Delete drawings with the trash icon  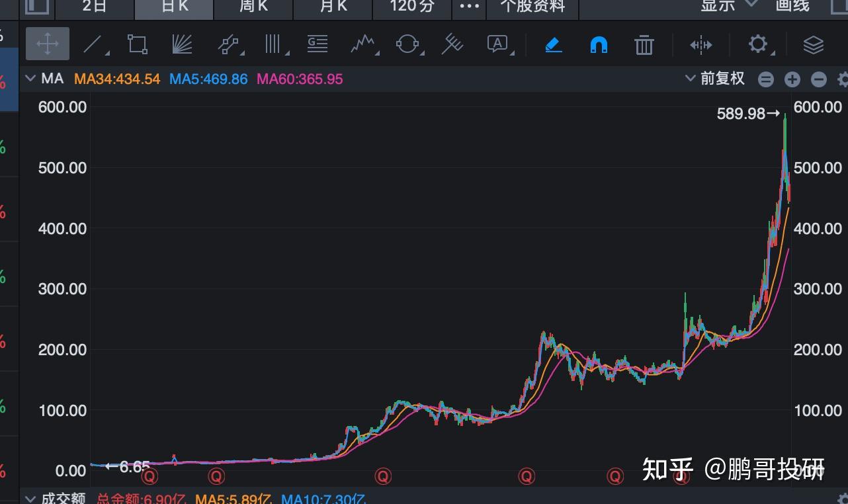click(644, 44)
